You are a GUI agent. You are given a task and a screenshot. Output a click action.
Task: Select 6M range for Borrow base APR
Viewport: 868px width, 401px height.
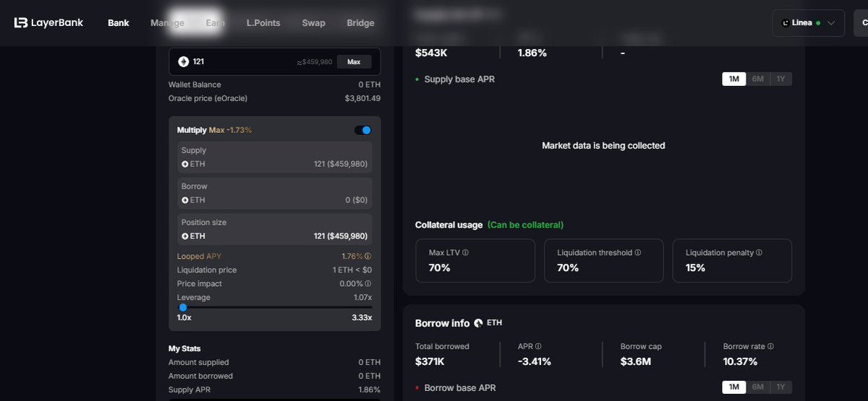tap(757, 387)
